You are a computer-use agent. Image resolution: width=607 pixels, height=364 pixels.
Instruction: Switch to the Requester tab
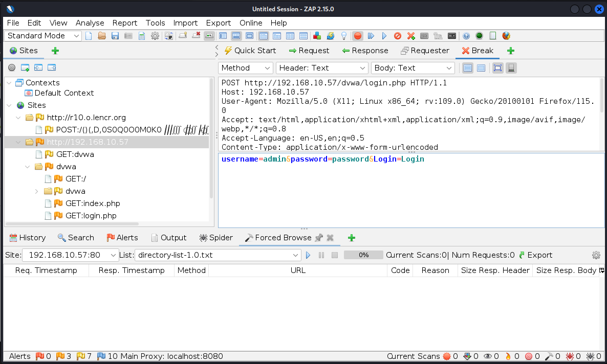[x=425, y=51]
